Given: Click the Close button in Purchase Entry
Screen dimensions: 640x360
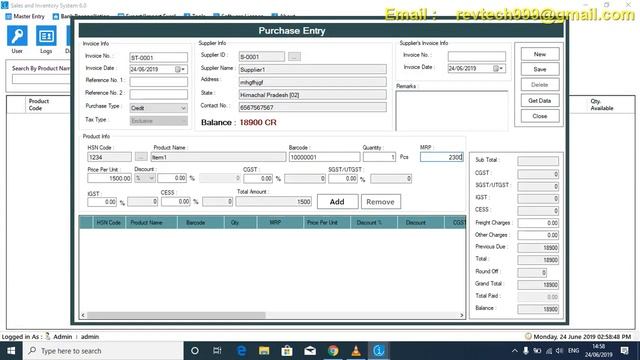Looking at the screenshot, I should coord(540,116).
